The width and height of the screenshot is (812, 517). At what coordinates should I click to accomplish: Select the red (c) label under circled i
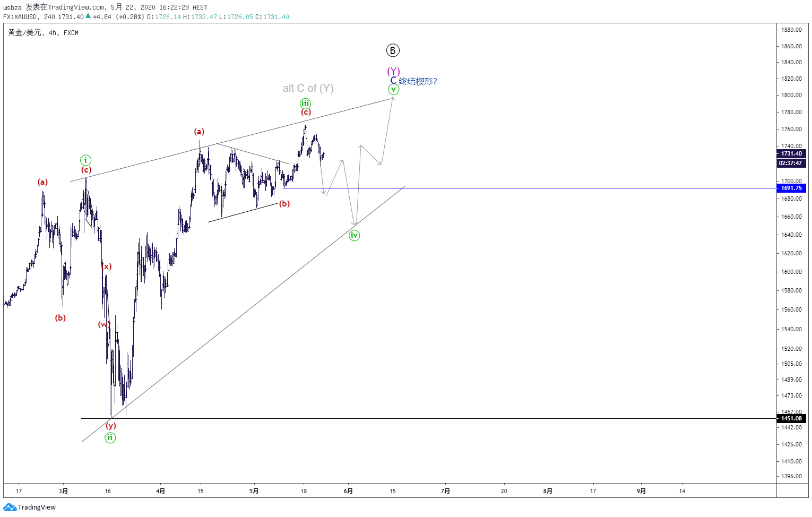[x=86, y=170]
